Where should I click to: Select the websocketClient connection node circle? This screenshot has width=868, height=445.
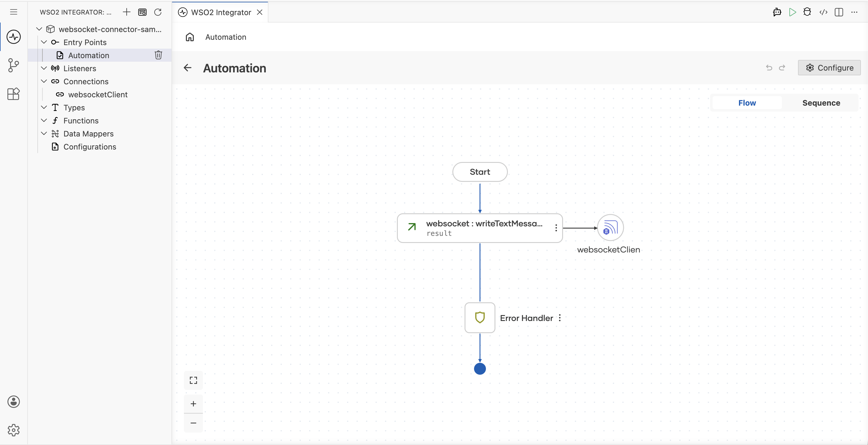tap(610, 228)
